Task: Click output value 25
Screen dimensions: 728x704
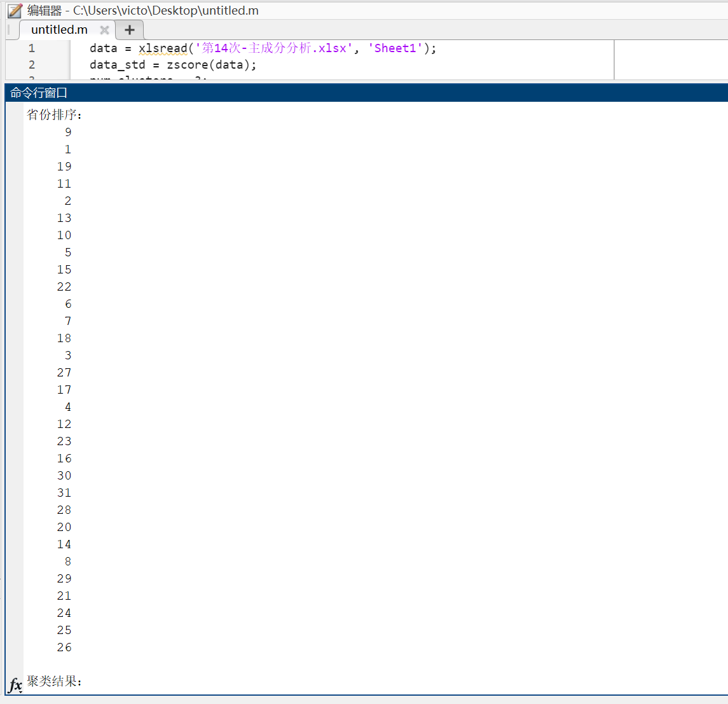Action: [x=64, y=631]
